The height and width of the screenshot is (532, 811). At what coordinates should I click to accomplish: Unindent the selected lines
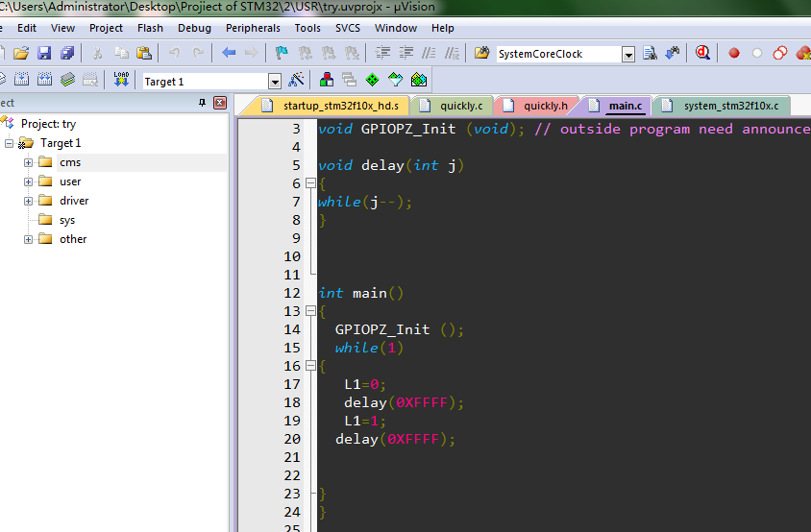coord(406,53)
